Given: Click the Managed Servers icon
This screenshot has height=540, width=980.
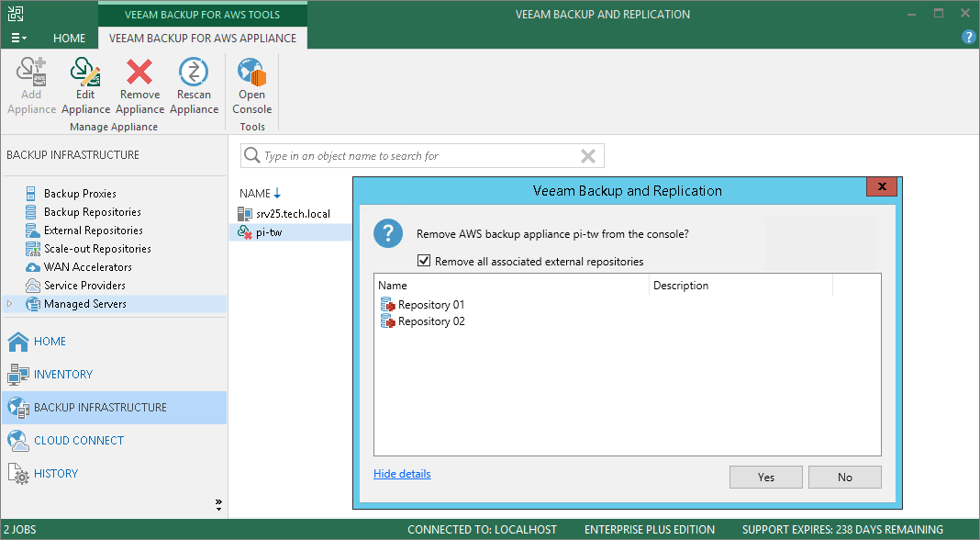Looking at the screenshot, I should (32, 304).
